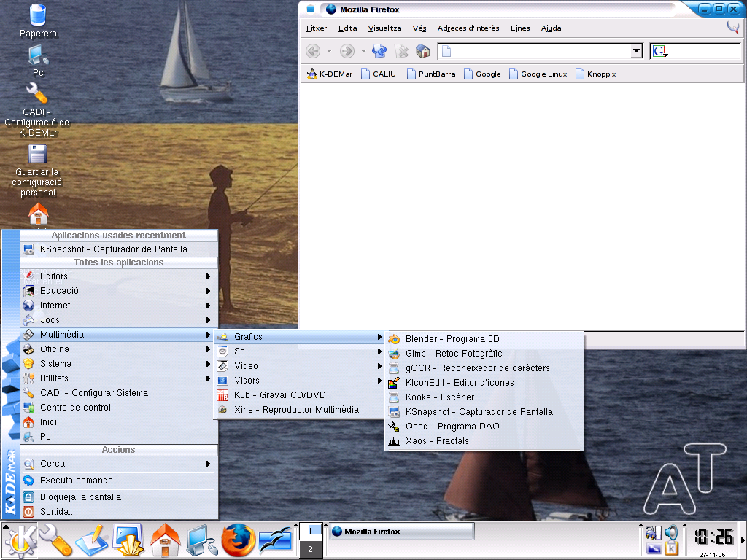Image resolution: width=747 pixels, height=560 pixels.
Task: Switch to virtual desktop 2
Action: click(311, 550)
